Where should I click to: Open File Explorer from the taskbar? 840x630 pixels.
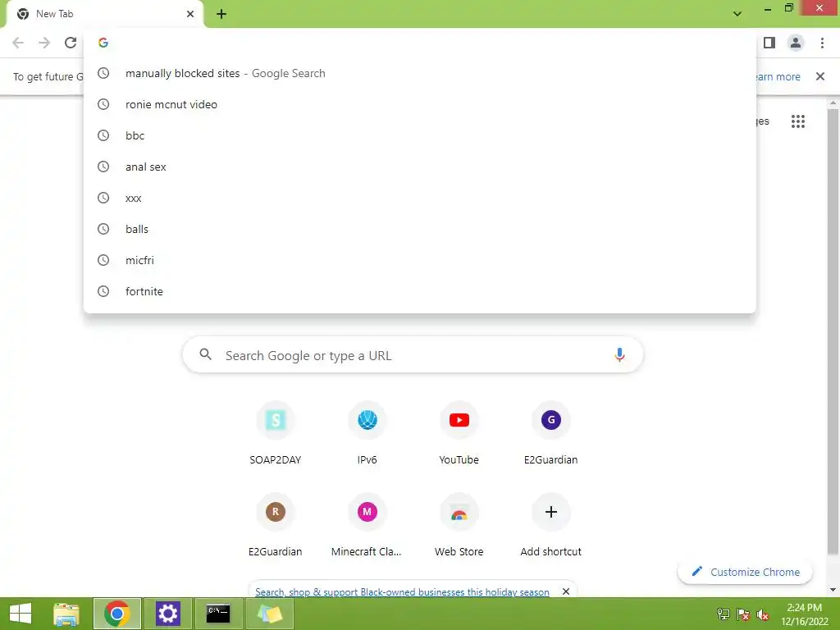[66, 614]
